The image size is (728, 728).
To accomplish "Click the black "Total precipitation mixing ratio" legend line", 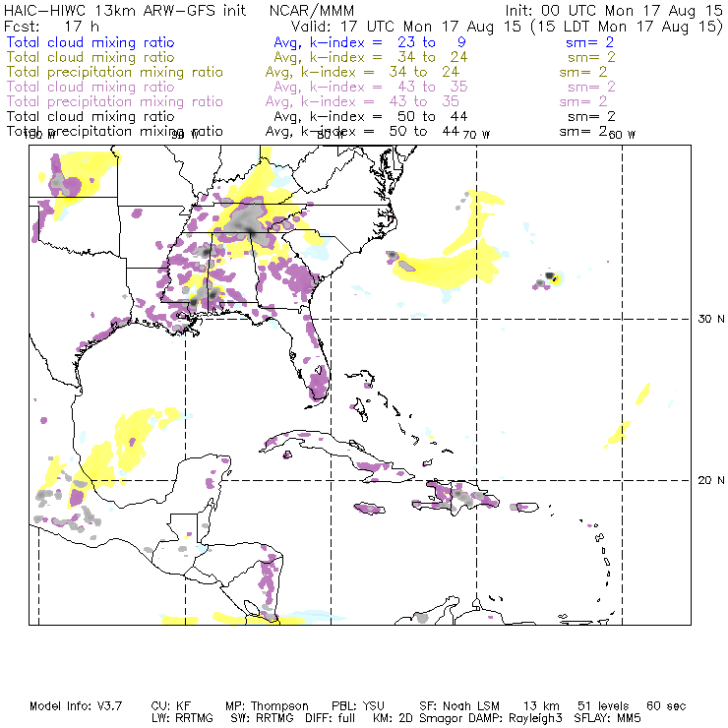I will pyautogui.click(x=115, y=132).
